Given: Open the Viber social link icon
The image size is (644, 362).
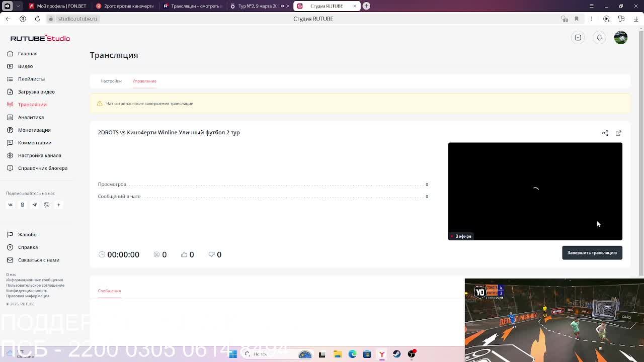Looking at the screenshot, I should click(x=47, y=205).
